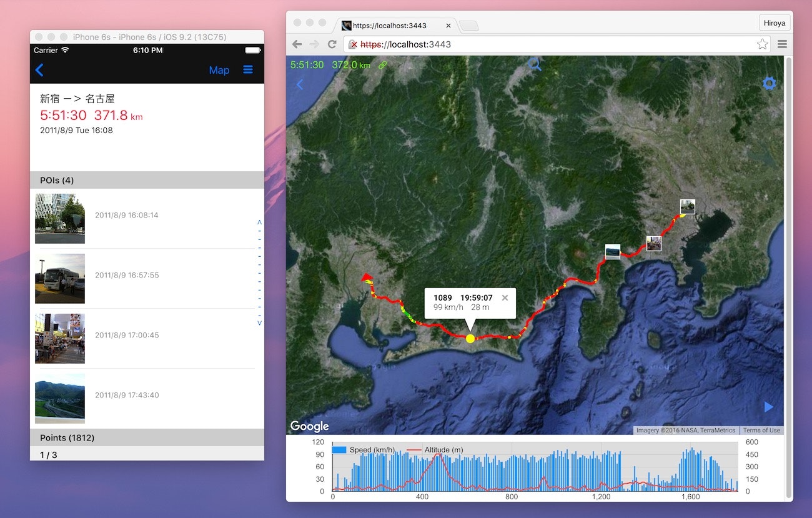Tap the back arrow in the iPhone navigation bar
The image size is (812, 518).
[39, 70]
